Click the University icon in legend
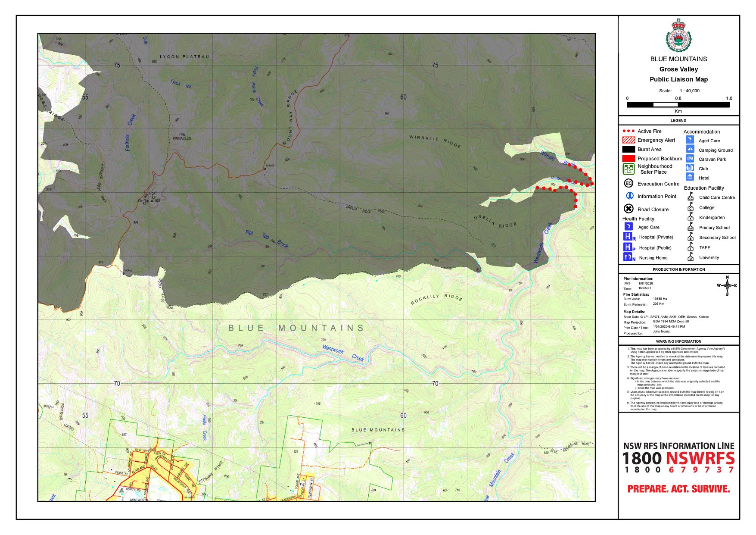Image resolution: width=756 pixels, height=535 pixels. tap(691, 257)
